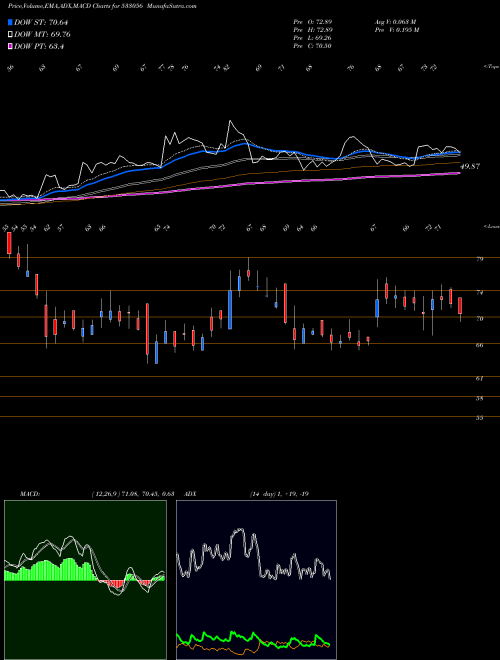
Task: Click the 58 price axis label
Action: pos(479,398)
